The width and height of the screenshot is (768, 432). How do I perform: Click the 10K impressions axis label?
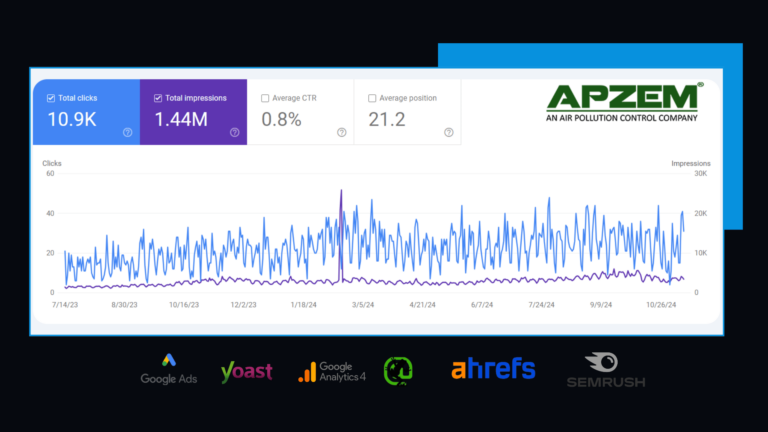[701, 253]
